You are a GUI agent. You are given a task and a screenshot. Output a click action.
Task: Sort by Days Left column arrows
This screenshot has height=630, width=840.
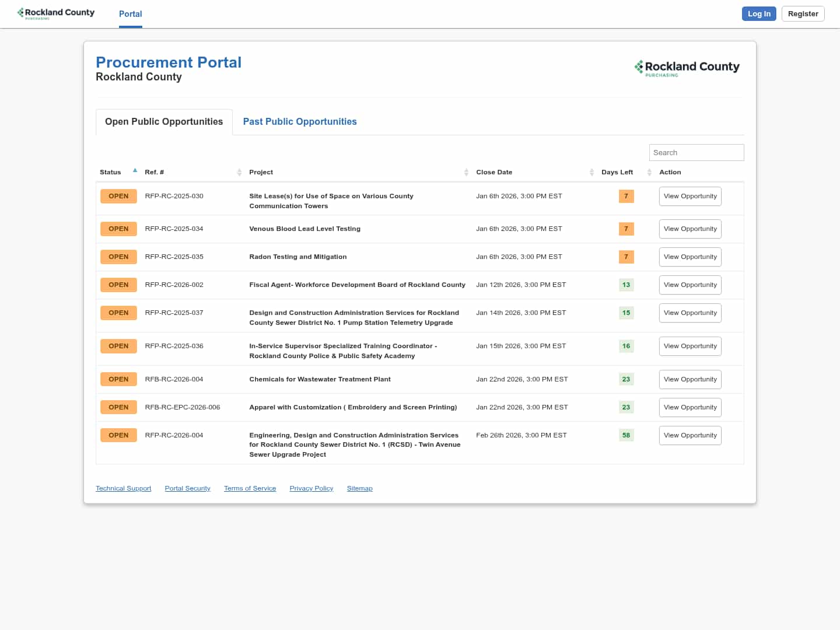coord(649,172)
